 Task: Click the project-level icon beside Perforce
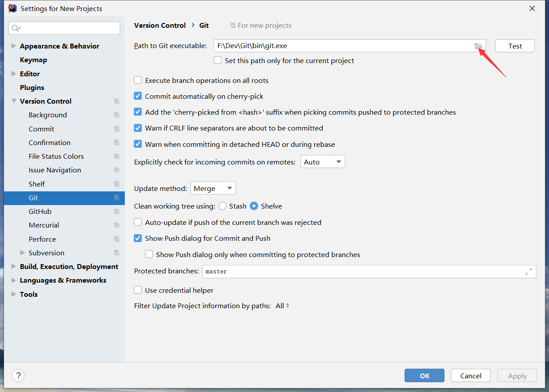coord(116,239)
